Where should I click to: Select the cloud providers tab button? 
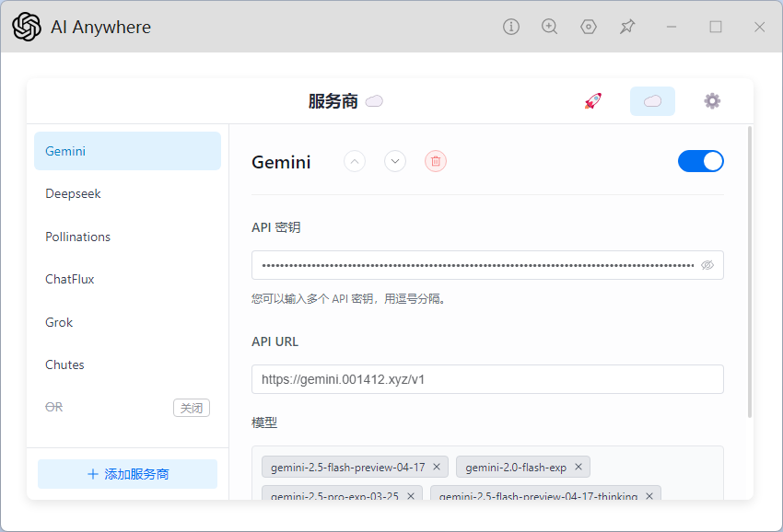coord(652,101)
